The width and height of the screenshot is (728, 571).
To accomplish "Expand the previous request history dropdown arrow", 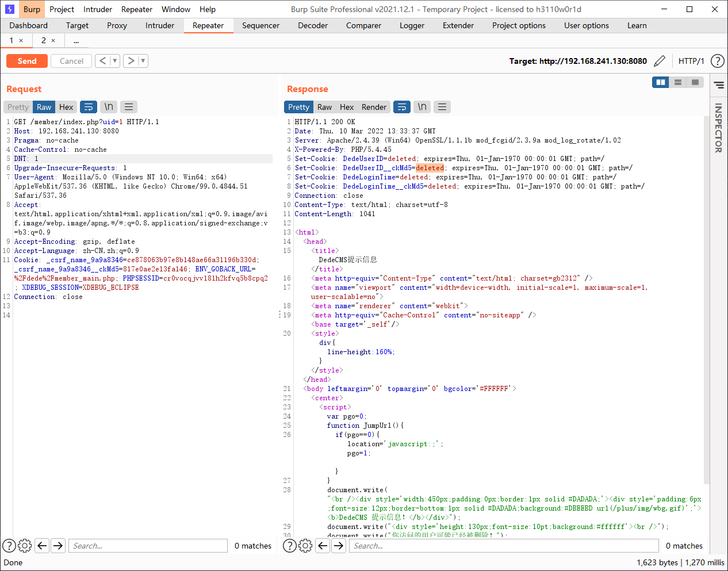I will 114,61.
